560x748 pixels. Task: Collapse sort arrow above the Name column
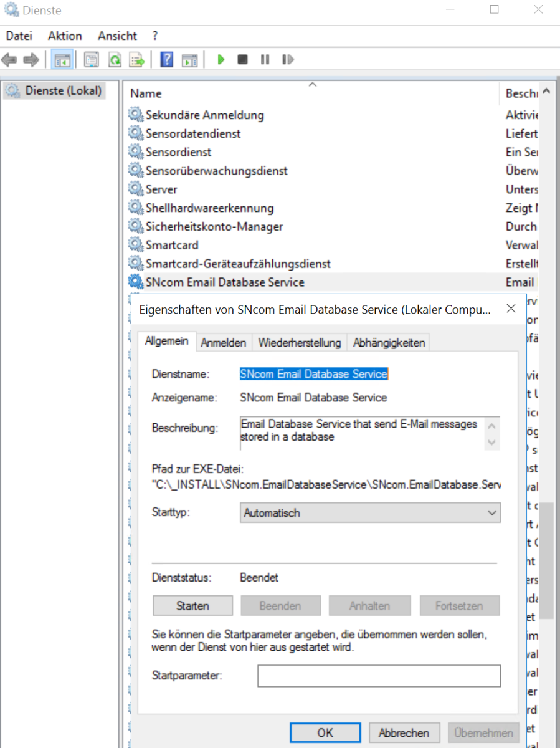(313, 84)
